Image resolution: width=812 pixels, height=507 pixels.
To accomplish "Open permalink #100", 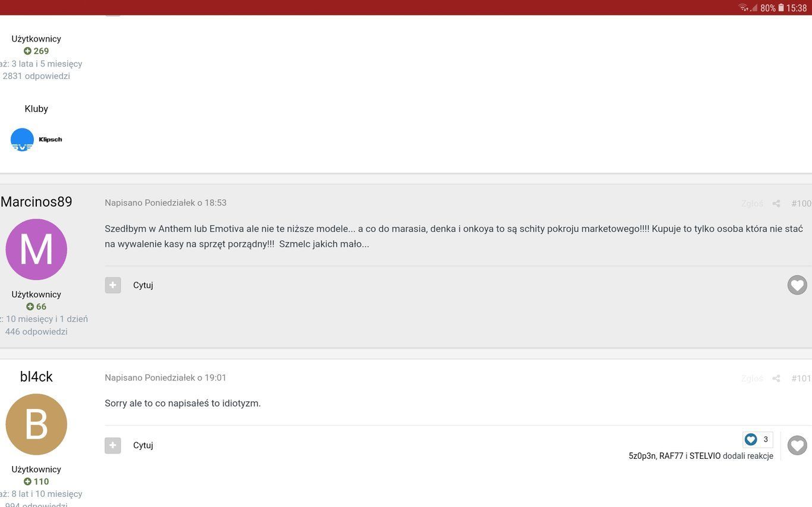I will tap(801, 204).
